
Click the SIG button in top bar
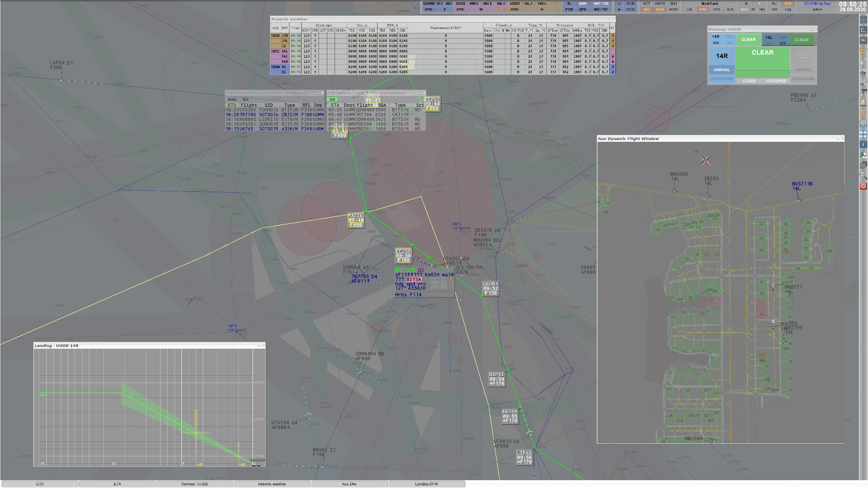647,9
